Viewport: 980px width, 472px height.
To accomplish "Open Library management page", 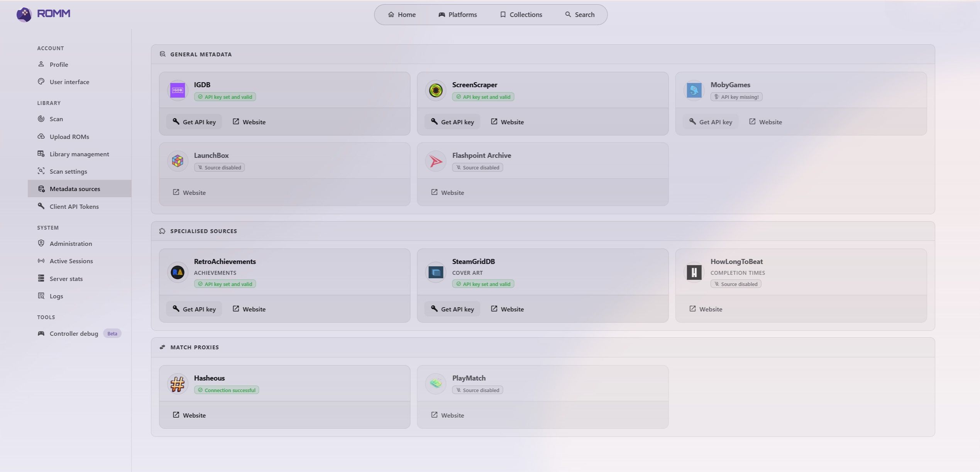I will (80, 154).
